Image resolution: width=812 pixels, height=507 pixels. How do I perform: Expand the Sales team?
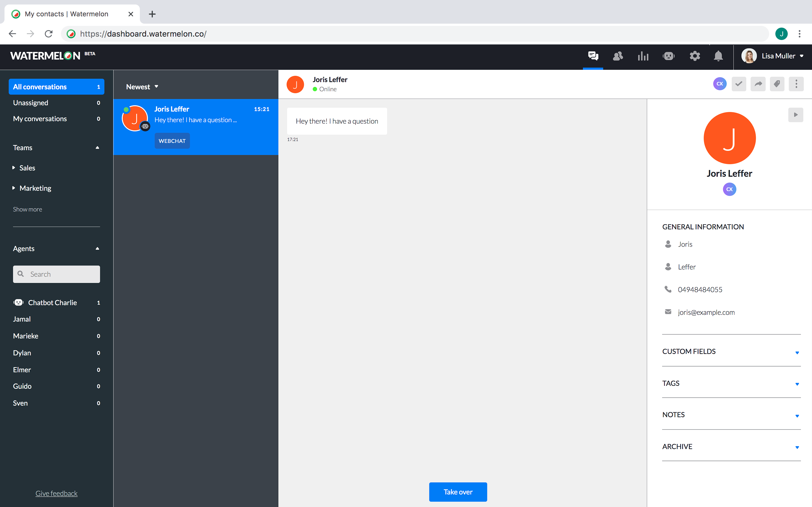(x=27, y=168)
